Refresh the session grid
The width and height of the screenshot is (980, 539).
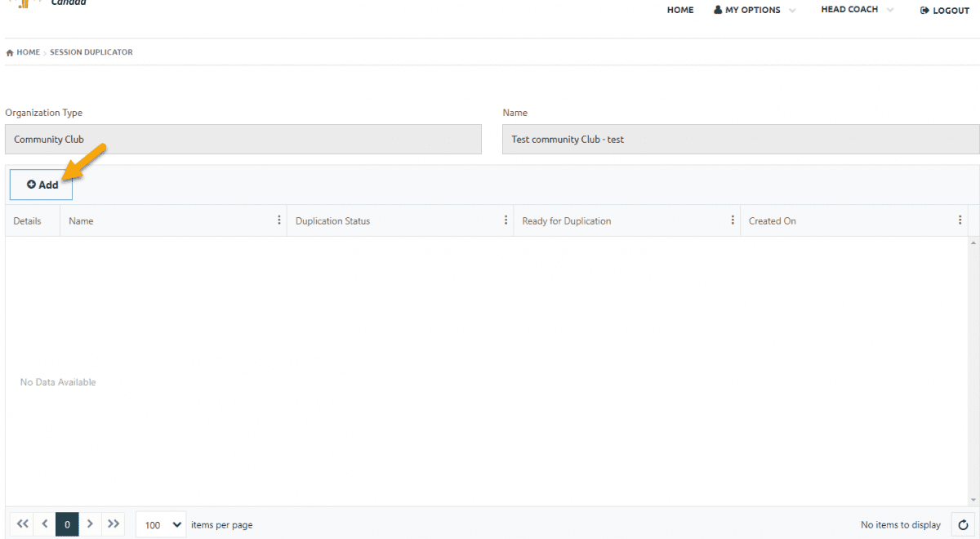tap(963, 525)
